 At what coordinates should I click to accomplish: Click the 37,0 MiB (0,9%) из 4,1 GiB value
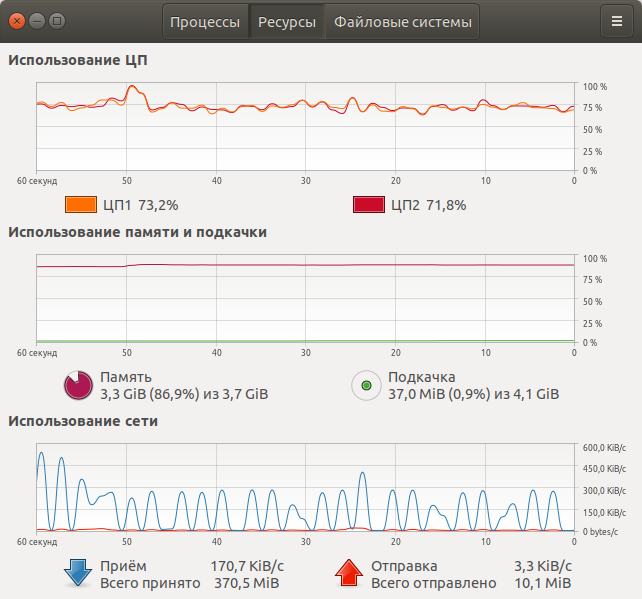pos(474,394)
